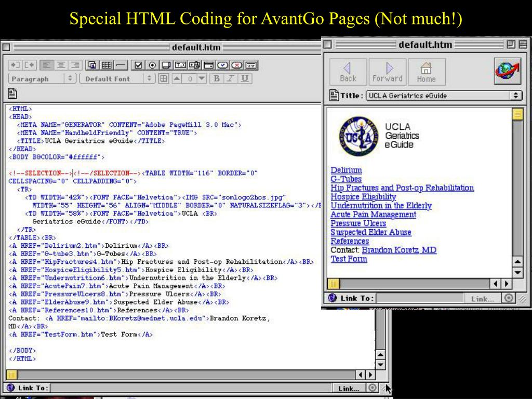Toggle Italic formatting button
532x399 pixels.
[x=230, y=79]
